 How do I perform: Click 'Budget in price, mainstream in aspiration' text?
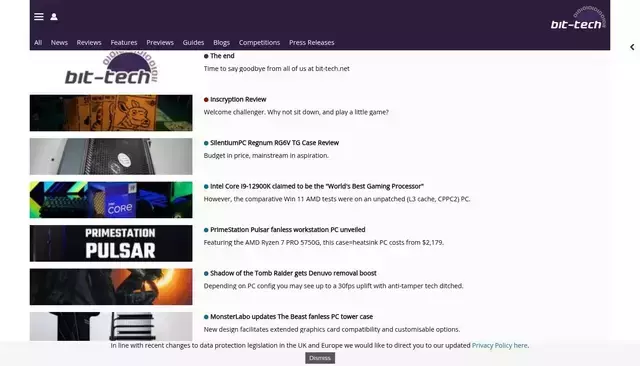(x=266, y=155)
